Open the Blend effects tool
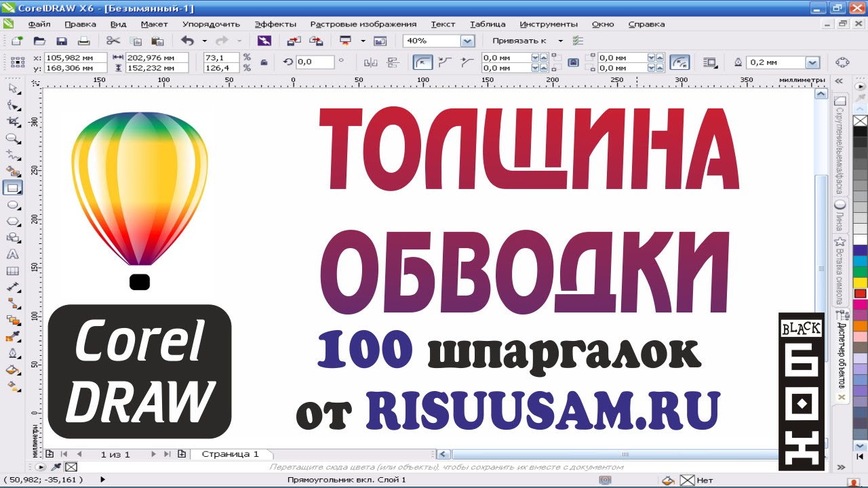 pos(13,320)
